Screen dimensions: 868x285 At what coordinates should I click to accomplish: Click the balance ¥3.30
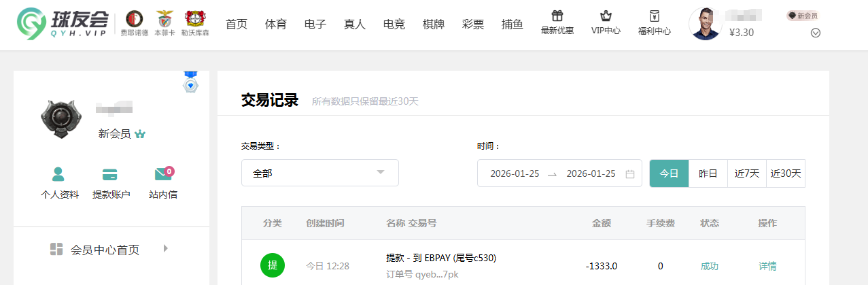[741, 32]
